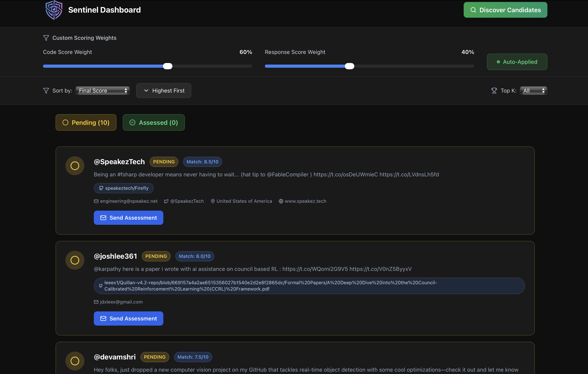This screenshot has height=374, width=588.
Task: Click the pending circle avatar for @joshlee361
Action: (x=75, y=260)
